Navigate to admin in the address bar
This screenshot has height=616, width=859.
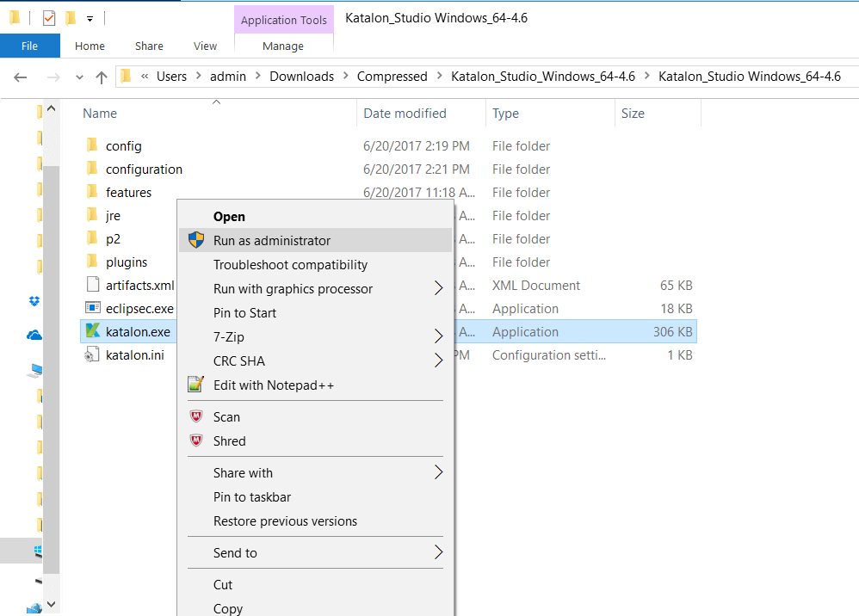(x=228, y=76)
